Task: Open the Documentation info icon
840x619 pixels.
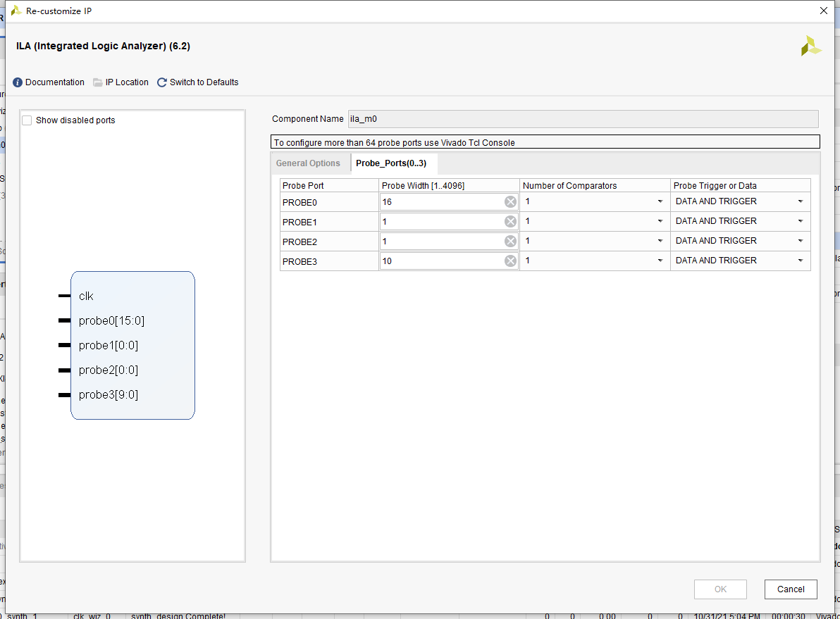Action: click(18, 82)
